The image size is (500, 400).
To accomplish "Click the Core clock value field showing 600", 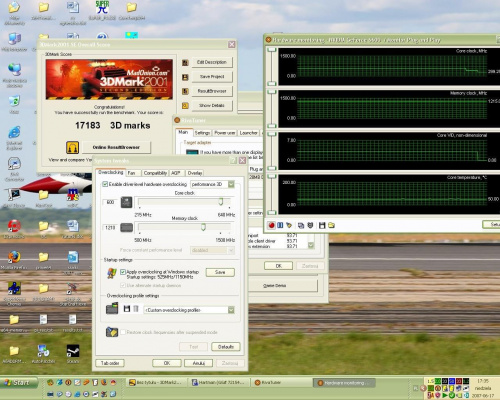I will pos(110,202).
